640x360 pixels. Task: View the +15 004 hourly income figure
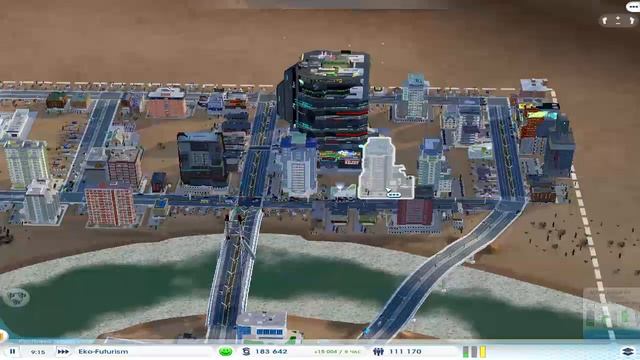(x=337, y=351)
